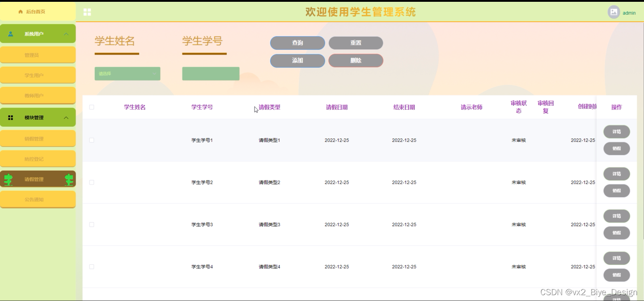Open the 学生姓名 请选择 dropdown
Viewport: 644px width, 301px height.
(x=127, y=74)
